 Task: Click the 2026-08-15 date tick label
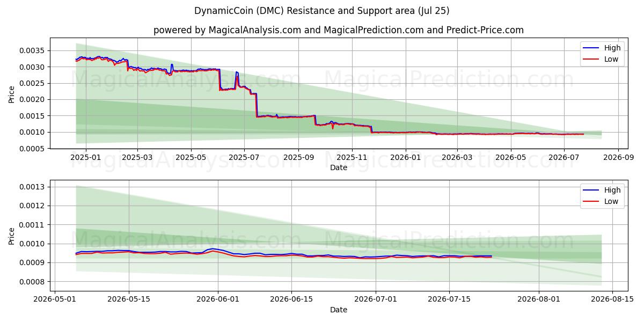tap(612, 299)
